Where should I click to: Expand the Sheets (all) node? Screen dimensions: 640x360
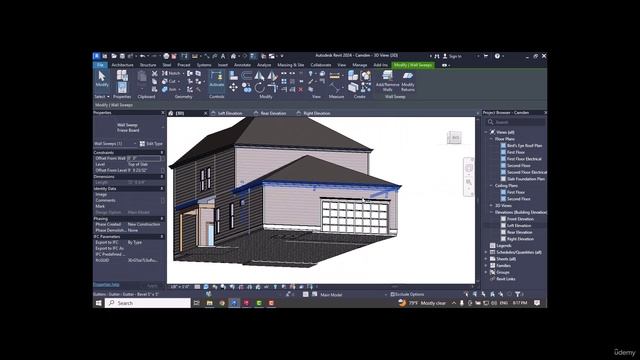pos(486,259)
